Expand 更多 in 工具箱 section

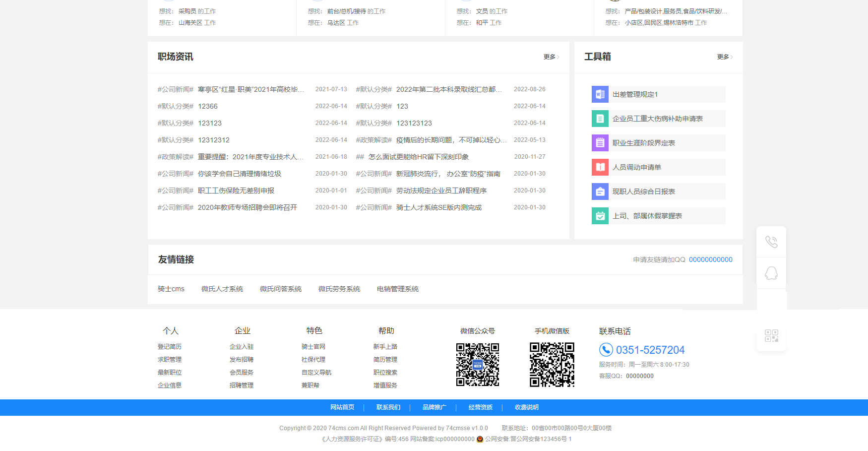tap(725, 57)
